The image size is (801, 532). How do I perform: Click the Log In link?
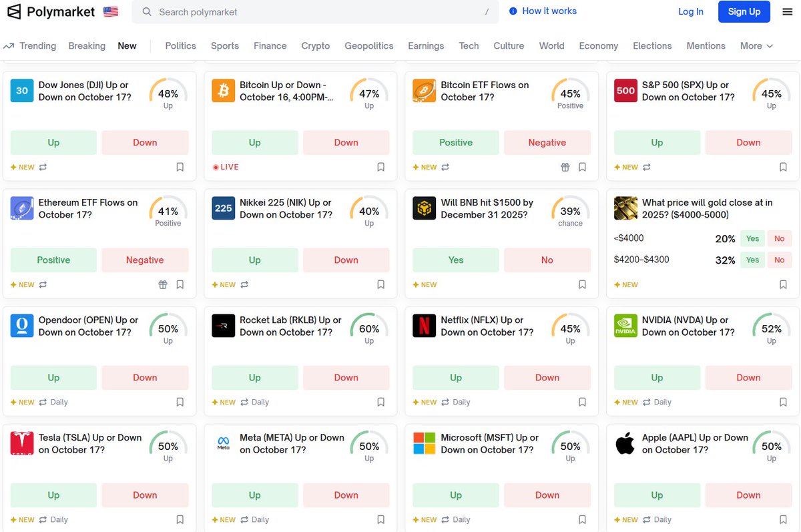691,11
